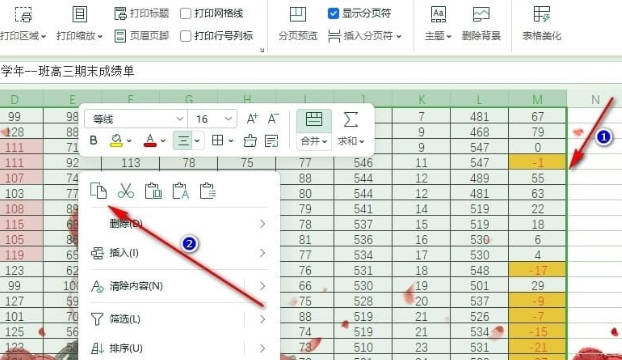The width and height of the screenshot is (622, 360).
Task: Click 删除背景 remove background icon
Action: point(481,14)
